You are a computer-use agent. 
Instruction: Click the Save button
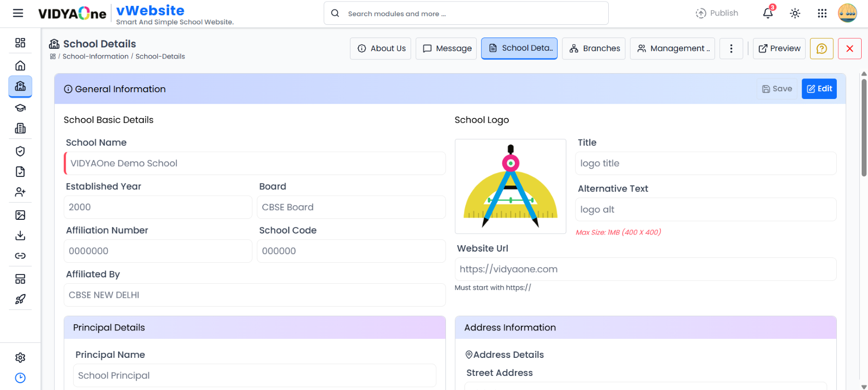(x=777, y=89)
